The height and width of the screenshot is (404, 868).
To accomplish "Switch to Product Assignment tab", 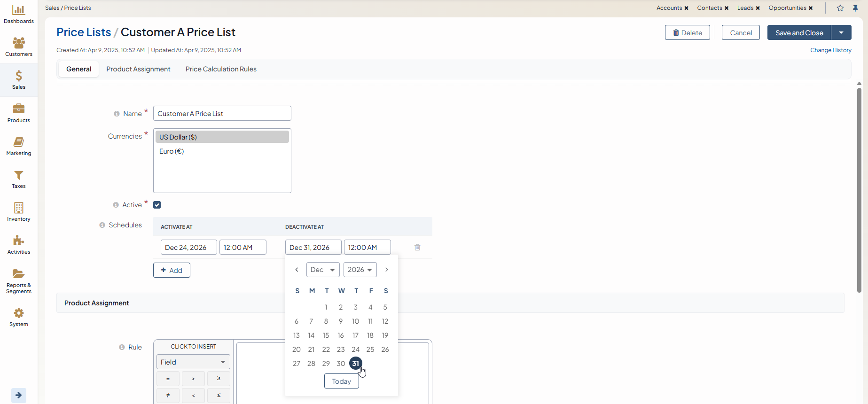I will click(x=138, y=69).
